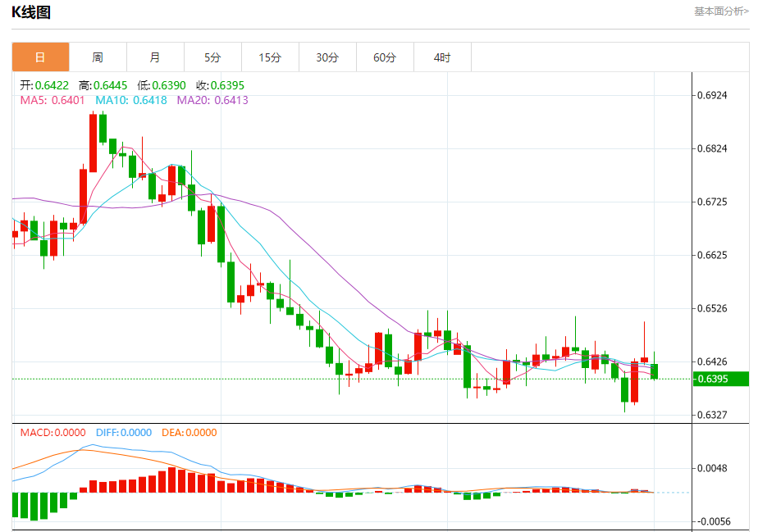Click the MACD:0.0000 label
The width and height of the screenshot is (758, 532).
point(53,433)
